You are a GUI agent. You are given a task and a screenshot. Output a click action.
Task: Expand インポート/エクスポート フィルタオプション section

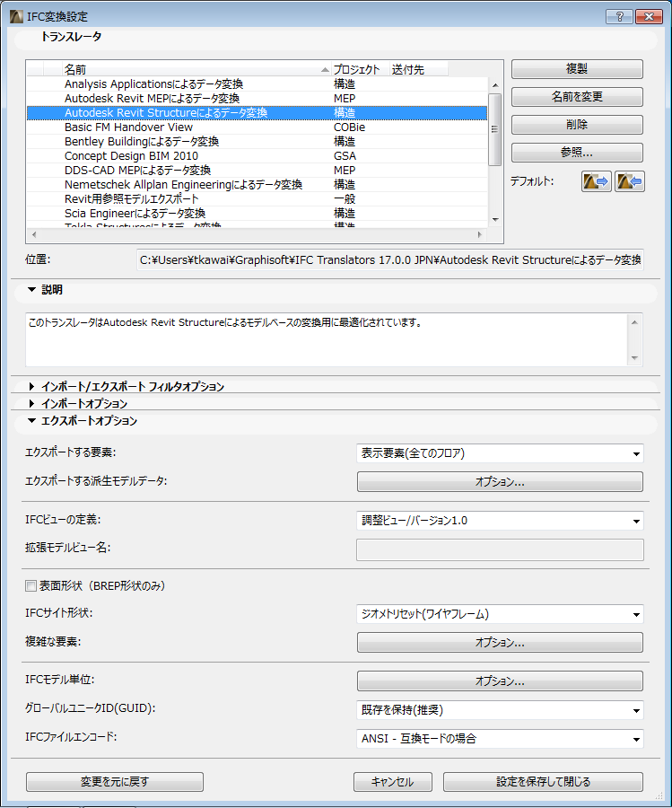(x=32, y=386)
